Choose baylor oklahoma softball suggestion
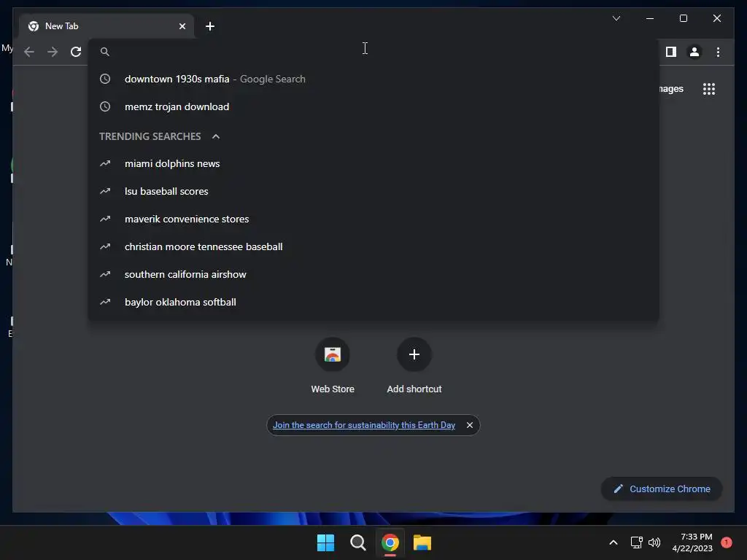This screenshot has height=560, width=747. tap(374, 302)
